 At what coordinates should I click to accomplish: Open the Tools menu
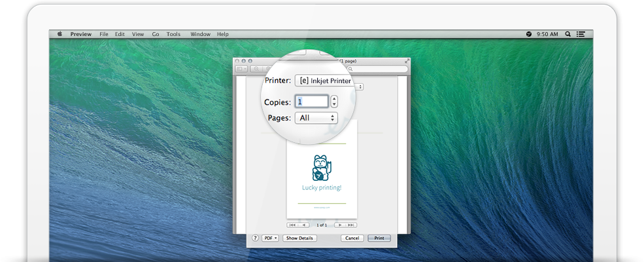pyautogui.click(x=173, y=34)
